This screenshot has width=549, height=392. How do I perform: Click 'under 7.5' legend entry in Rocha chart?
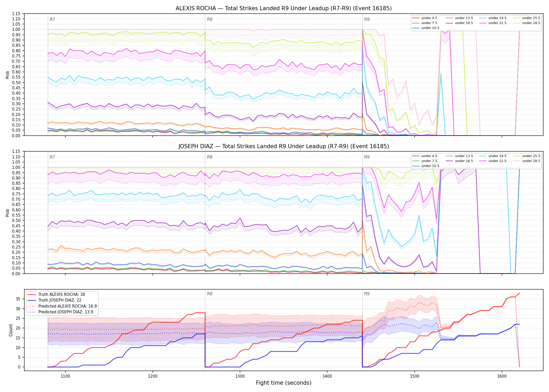tap(425, 23)
